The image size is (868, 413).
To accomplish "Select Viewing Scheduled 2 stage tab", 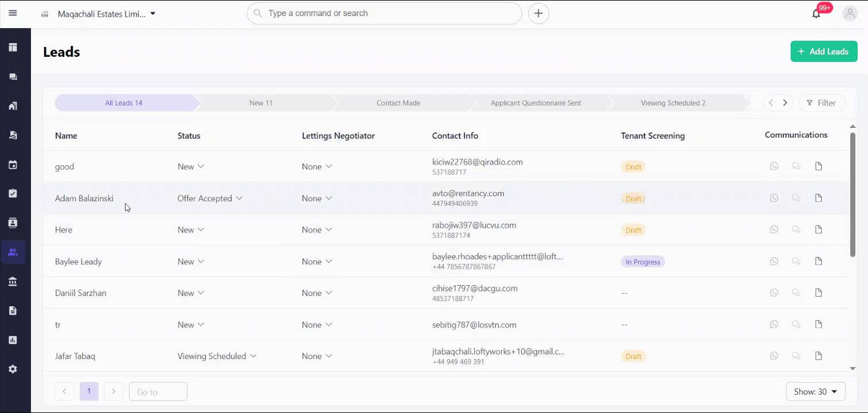I will click(673, 103).
